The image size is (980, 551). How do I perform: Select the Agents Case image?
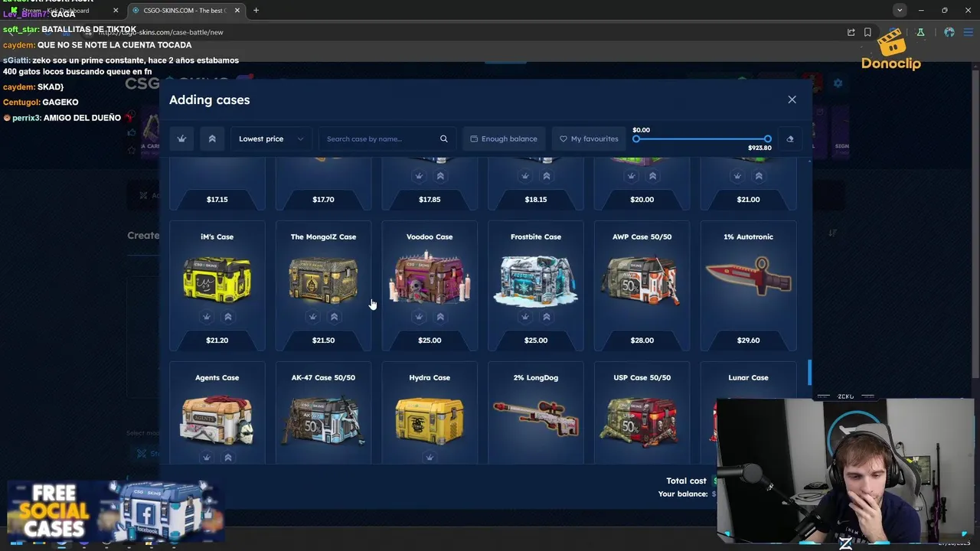(217, 419)
